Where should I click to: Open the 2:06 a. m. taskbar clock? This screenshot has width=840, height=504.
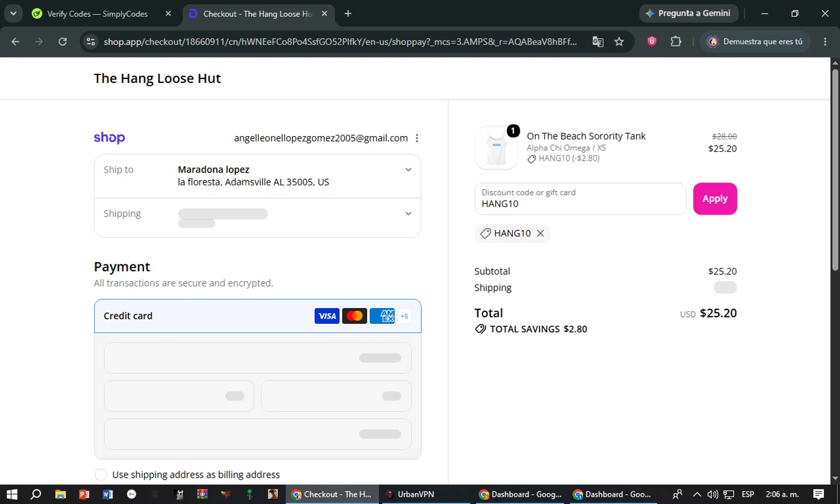point(782,494)
